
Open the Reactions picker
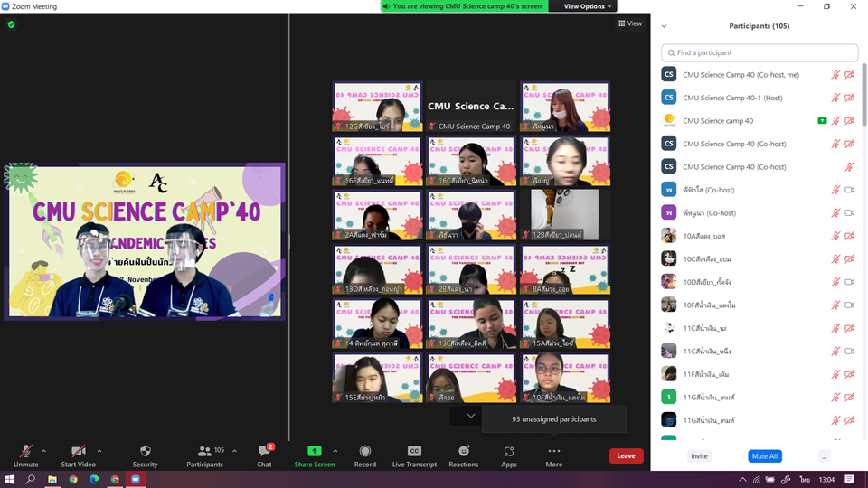point(463,455)
